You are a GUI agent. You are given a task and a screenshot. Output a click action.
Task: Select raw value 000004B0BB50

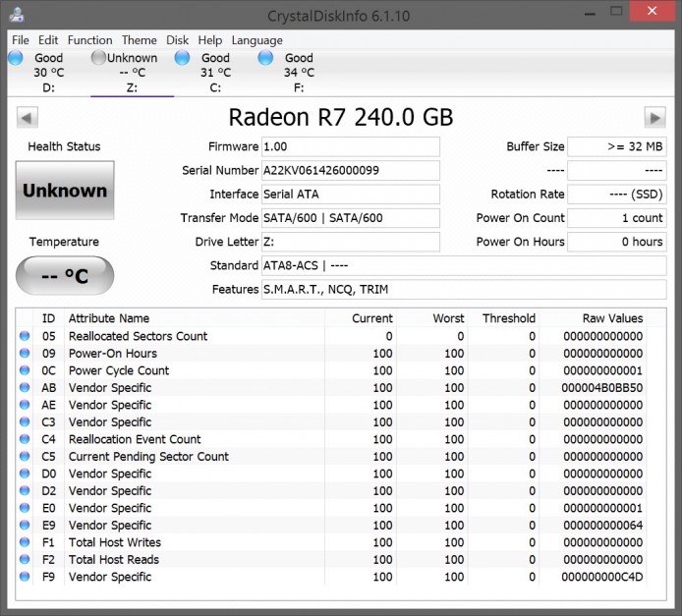pos(602,388)
